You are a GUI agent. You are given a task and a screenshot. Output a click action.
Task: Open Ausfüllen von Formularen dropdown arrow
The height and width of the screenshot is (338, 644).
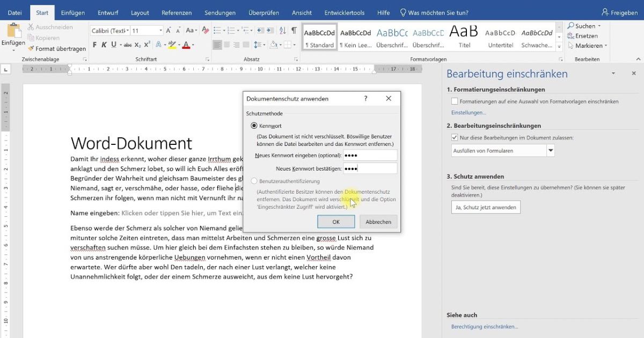[550, 151]
